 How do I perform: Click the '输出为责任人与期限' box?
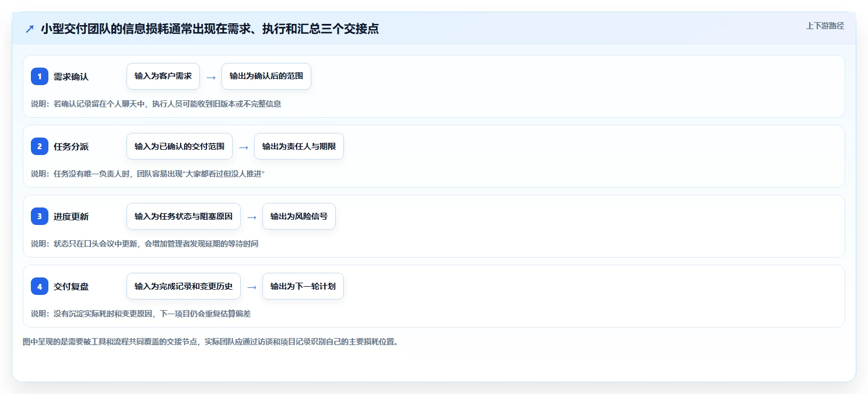299,146
